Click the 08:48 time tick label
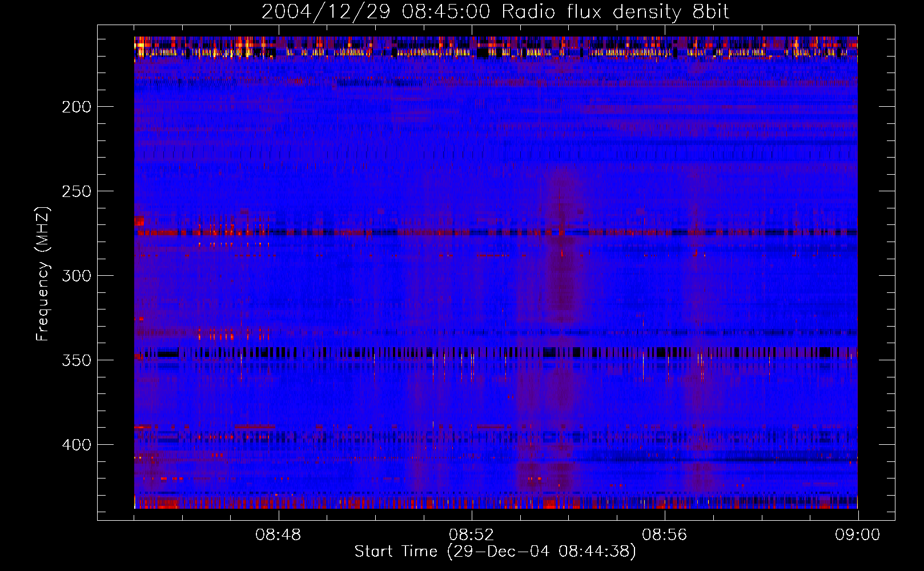 [x=279, y=535]
